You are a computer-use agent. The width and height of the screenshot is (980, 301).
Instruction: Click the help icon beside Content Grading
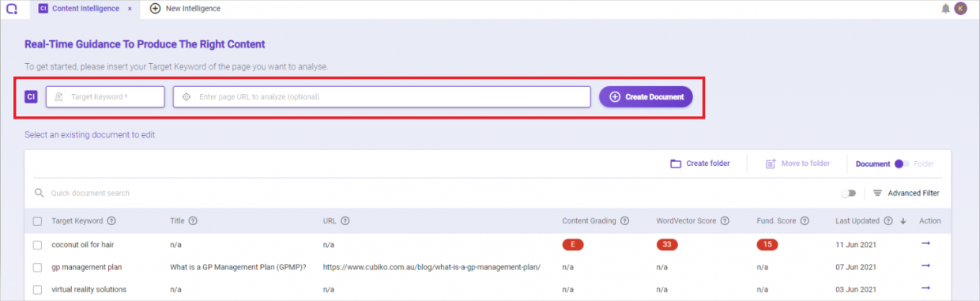point(625,221)
